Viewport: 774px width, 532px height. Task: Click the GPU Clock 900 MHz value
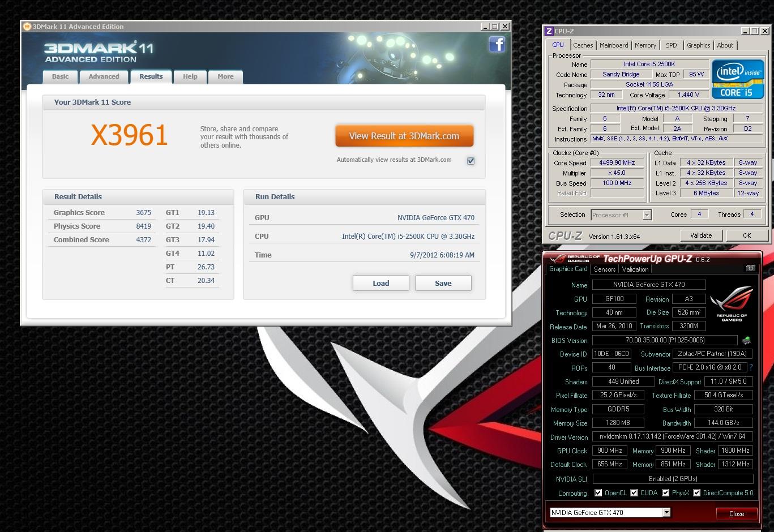point(610,451)
